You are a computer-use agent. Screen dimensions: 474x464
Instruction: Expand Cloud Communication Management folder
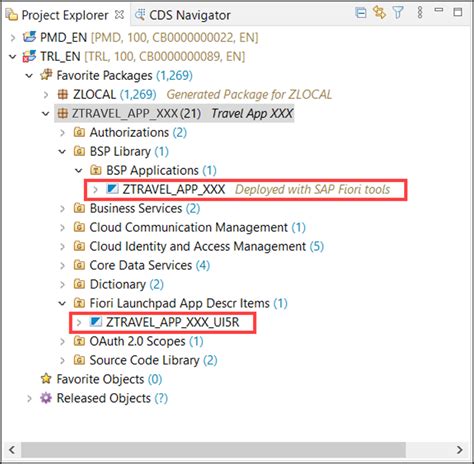[62, 228]
